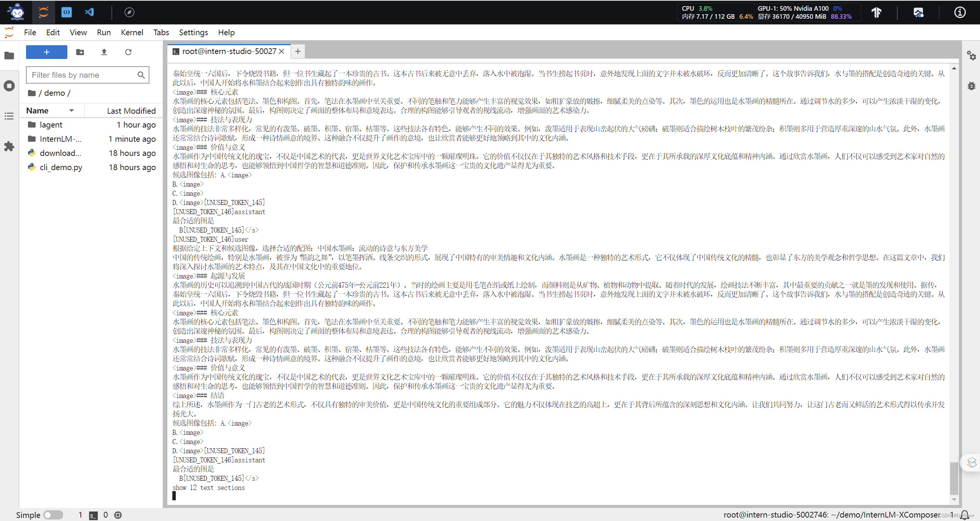980x521 pixels.
Task: Open the info circle icon in top bar
Action: [x=960, y=12]
